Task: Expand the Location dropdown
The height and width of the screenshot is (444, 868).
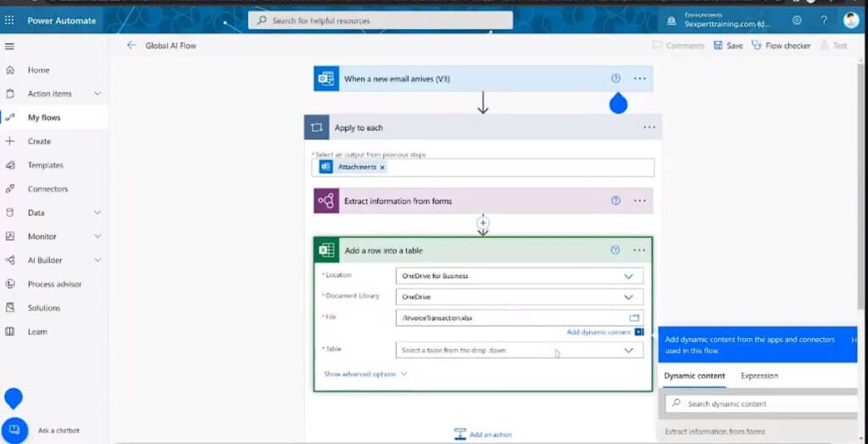Action: pyautogui.click(x=628, y=275)
